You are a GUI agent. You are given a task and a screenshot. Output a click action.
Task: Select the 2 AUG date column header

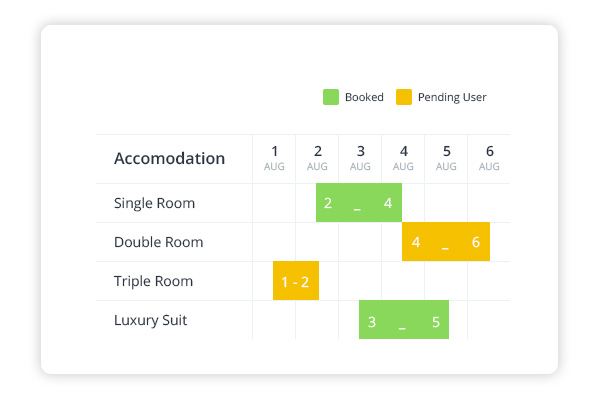point(317,158)
